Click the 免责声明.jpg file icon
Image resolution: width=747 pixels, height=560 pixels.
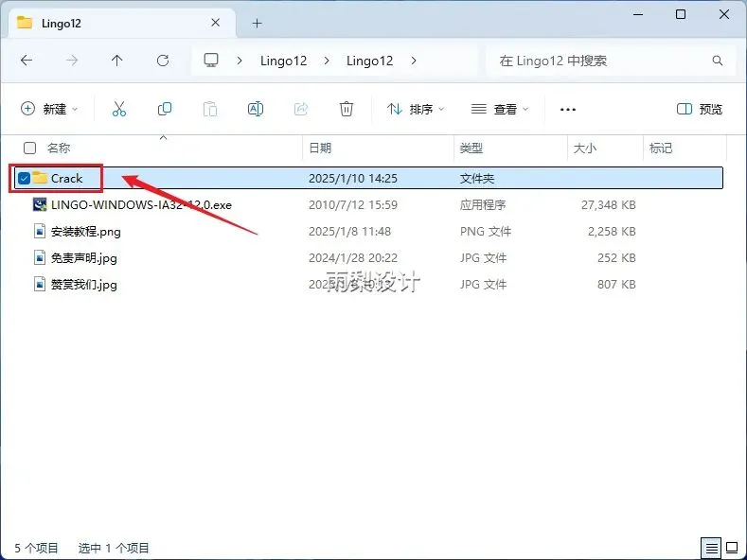coord(40,257)
